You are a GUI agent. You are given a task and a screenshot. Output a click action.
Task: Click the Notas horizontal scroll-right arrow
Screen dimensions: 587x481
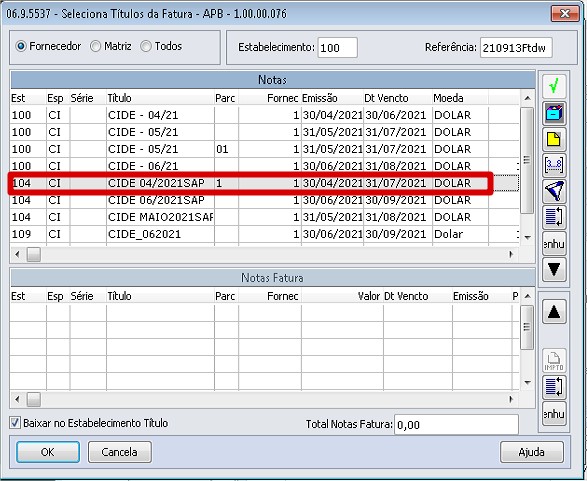coord(511,255)
